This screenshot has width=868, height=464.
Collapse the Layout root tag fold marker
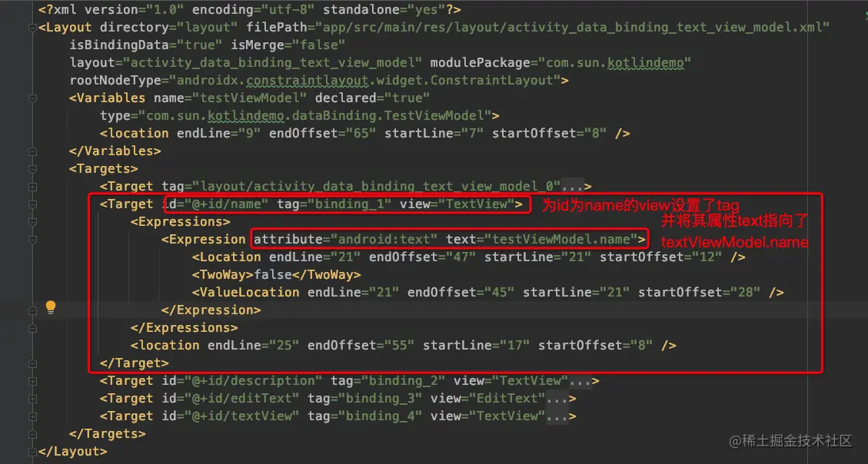32,27
